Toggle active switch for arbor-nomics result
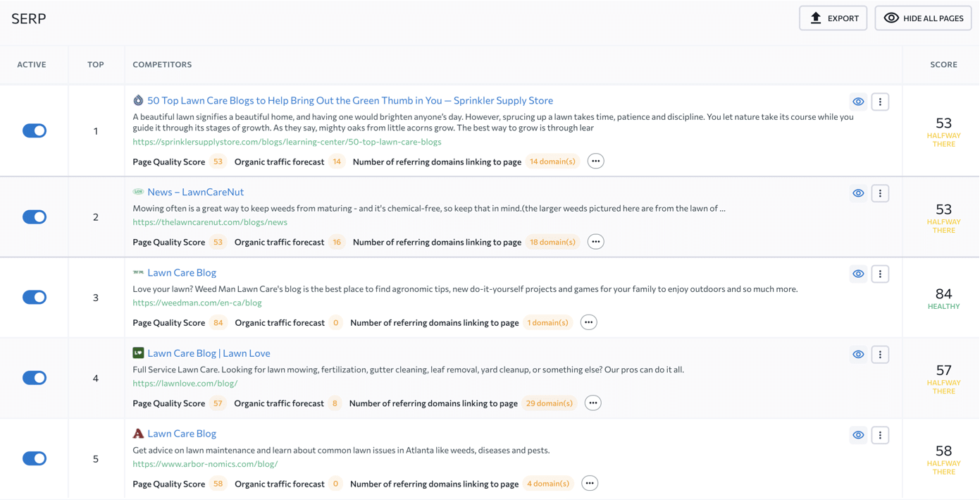Viewport: 980px width, 500px height. 35,458
